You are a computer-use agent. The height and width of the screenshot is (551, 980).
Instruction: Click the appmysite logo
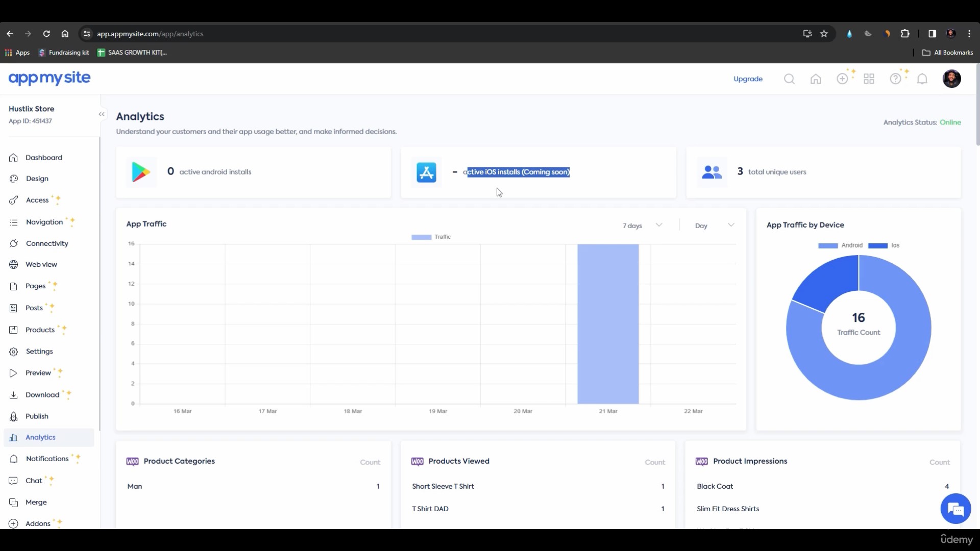[50, 78]
